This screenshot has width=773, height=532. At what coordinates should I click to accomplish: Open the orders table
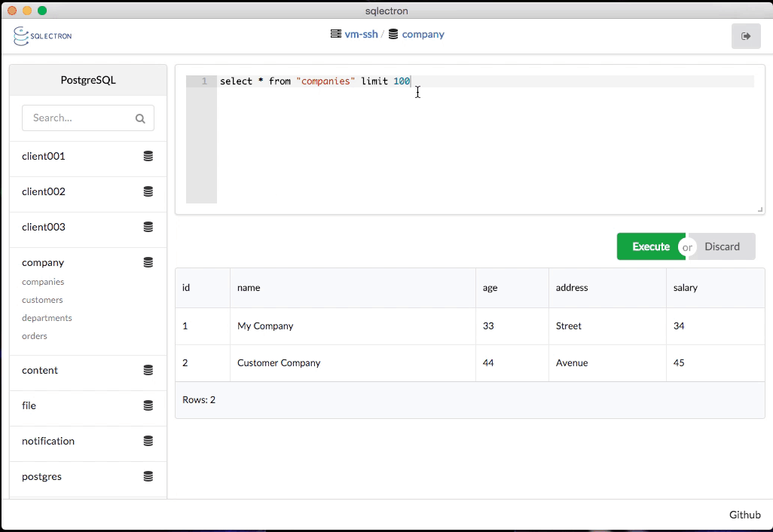35,336
